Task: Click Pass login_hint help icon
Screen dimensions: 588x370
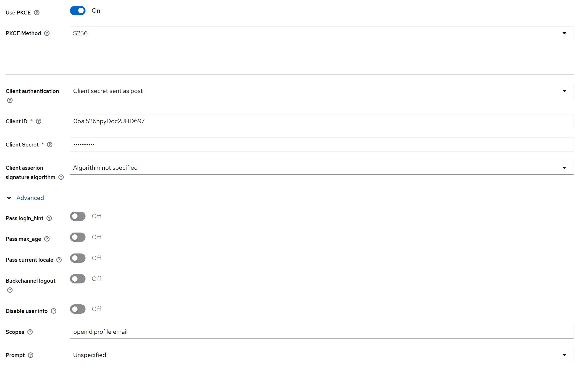Action: [49, 218]
